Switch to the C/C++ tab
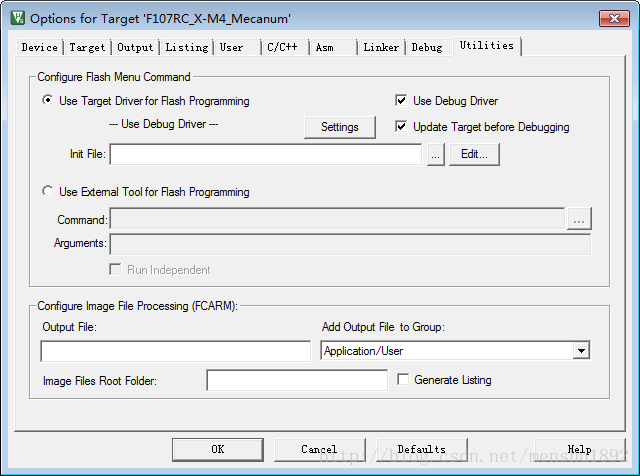This screenshot has width=640, height=476. [285, 47]
